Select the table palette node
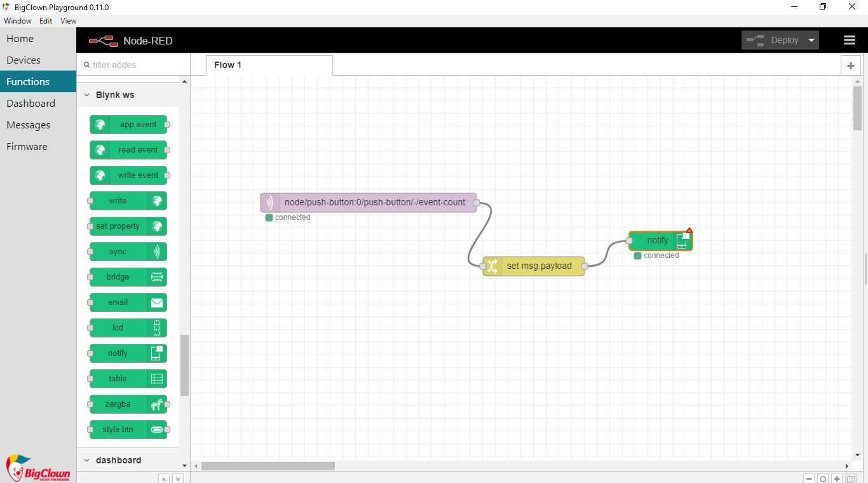This screenshot has height=483, width=868. 128,379
